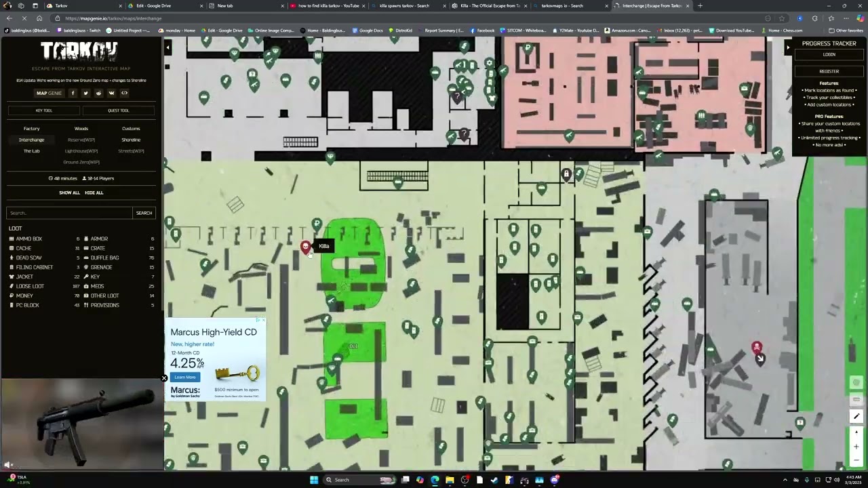Collapse the Progress Tracker panel arrow
868x488 pixels.
pyautogui.click(x=788, y=47)
